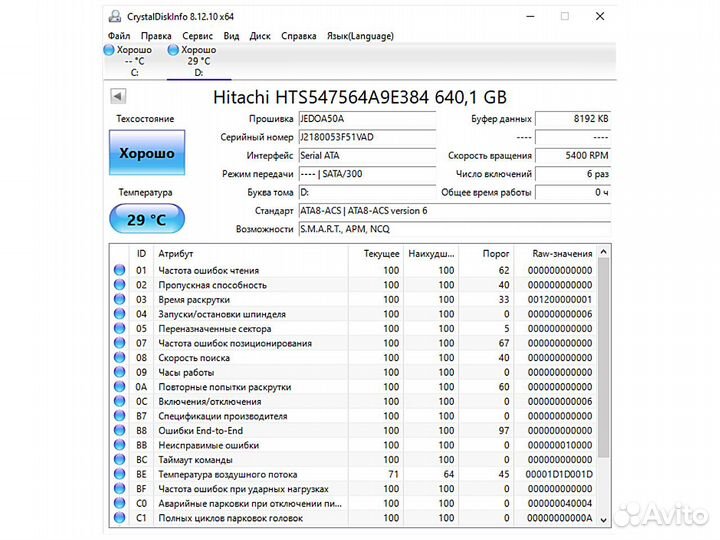
Task: Minimize the CrystalDiskInfo window
Action: coord(530,17)
